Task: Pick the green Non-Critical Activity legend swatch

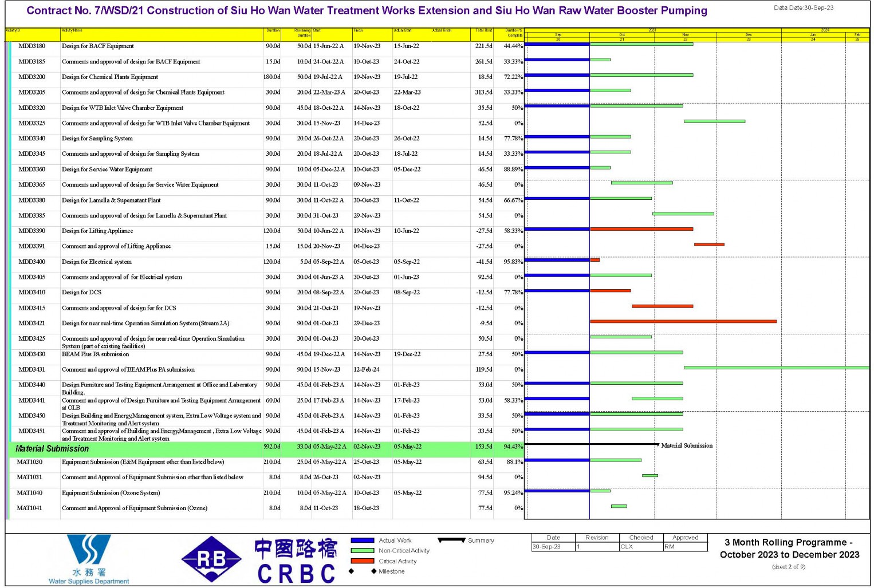Action: click(x=362, y=551)
